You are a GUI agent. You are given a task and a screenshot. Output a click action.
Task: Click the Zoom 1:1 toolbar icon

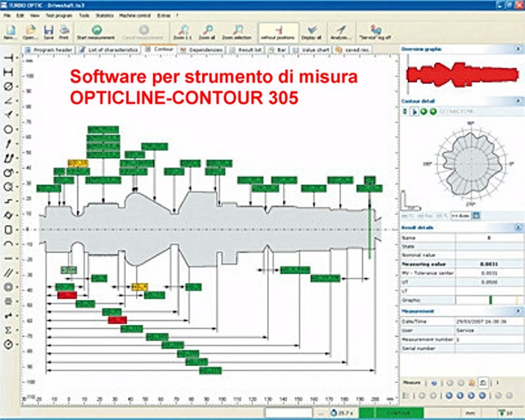[x=183, y=32]
